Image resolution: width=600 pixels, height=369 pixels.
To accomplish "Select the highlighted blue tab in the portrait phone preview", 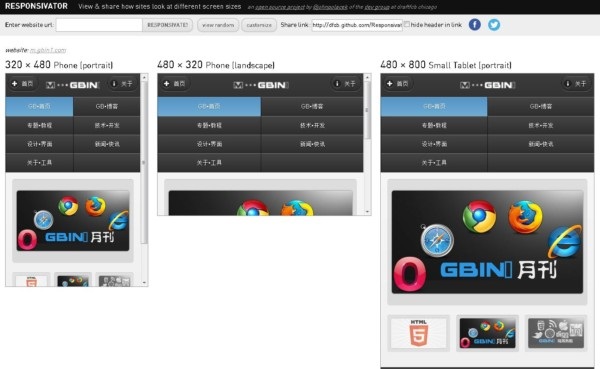I will 39,106.
